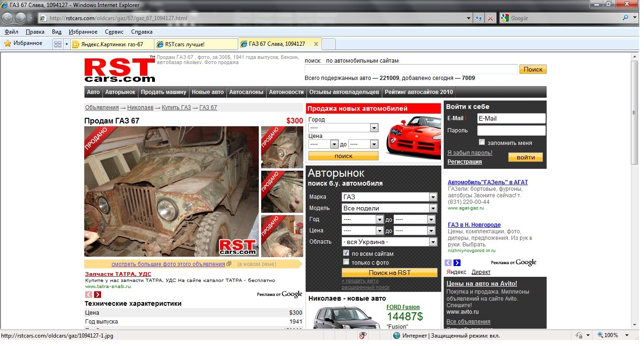644x346 pixels.
Task: Open search provider dropdown arrow
Action: pos(635,18)
